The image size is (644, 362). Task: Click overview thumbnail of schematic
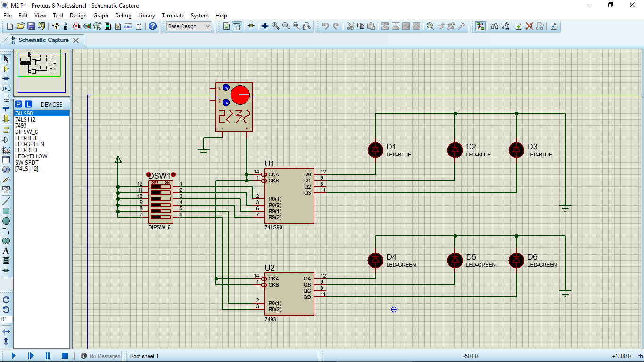click(41, 72)
